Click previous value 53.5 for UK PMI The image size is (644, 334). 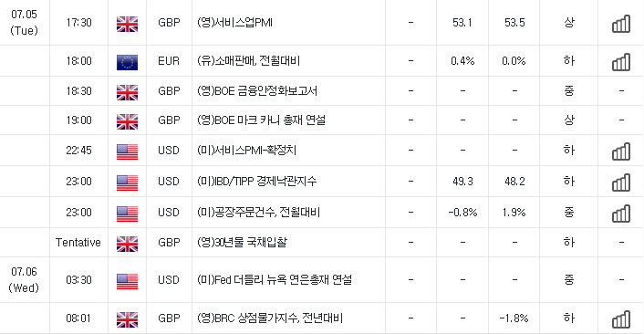(x=514, y=23)
